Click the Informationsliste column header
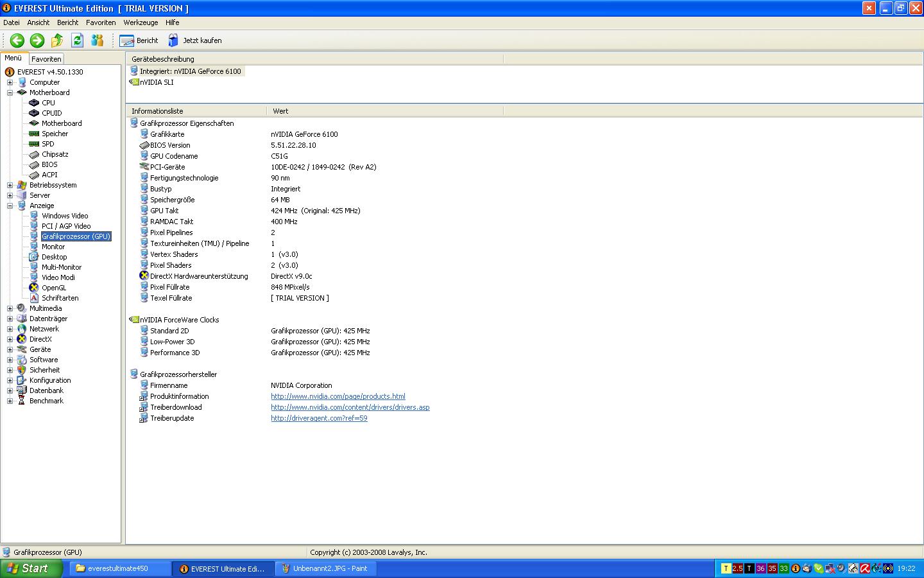This screenshot has height=578, width=924. click(x=196, y=111)
